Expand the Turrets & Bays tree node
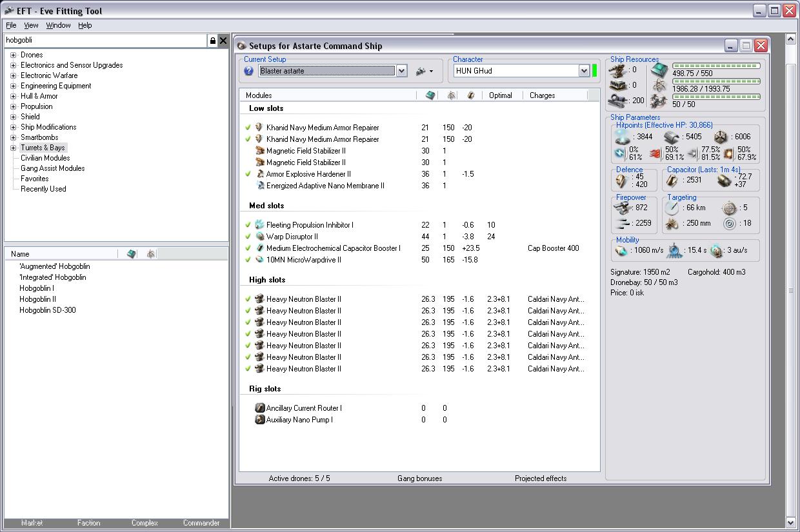 pos(13,148)
